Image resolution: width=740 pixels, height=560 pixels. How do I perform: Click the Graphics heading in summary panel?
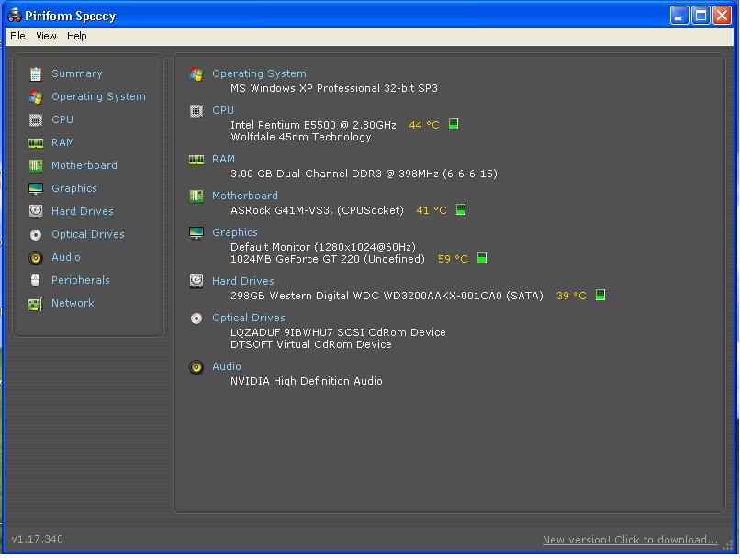tap(234, 232)
